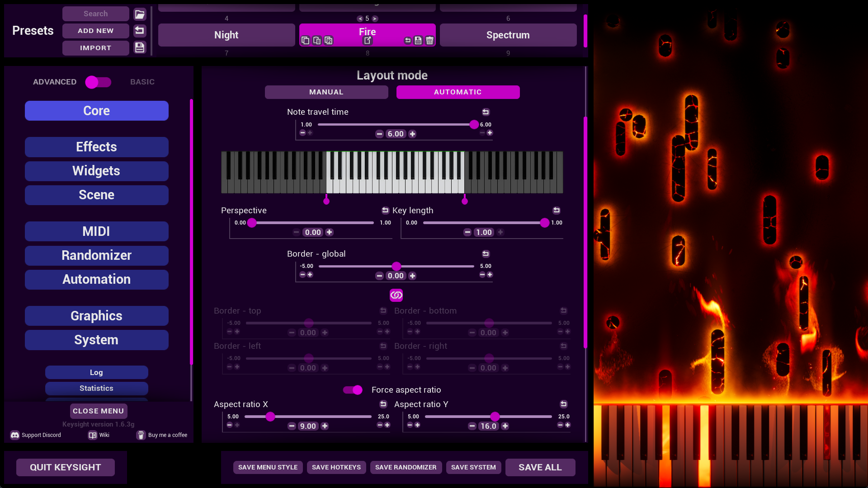Click the IMPORT preset button
The width and height of the screenshot is (868, 488).
coord(96,48)
